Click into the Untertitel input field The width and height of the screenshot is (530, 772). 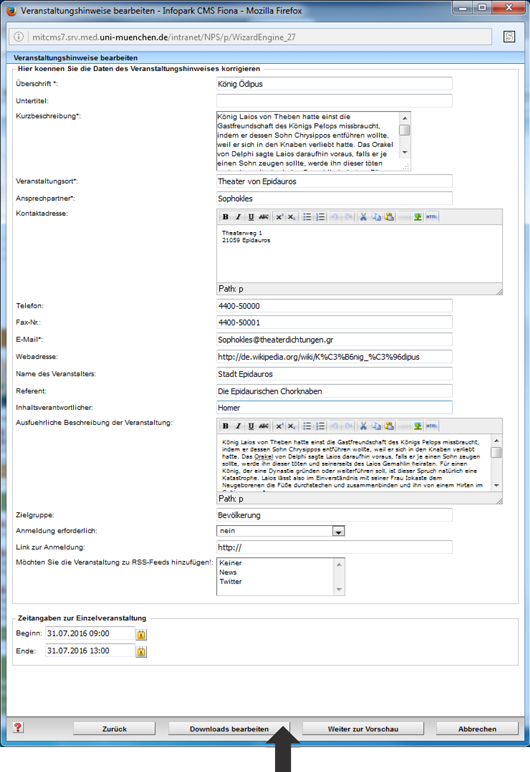click(334, 101)
